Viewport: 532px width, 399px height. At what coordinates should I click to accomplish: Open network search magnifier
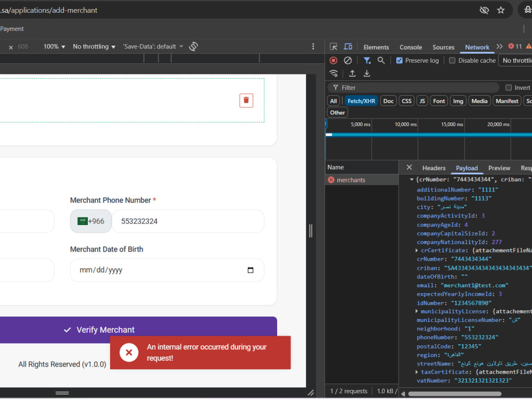coord(381,61)
